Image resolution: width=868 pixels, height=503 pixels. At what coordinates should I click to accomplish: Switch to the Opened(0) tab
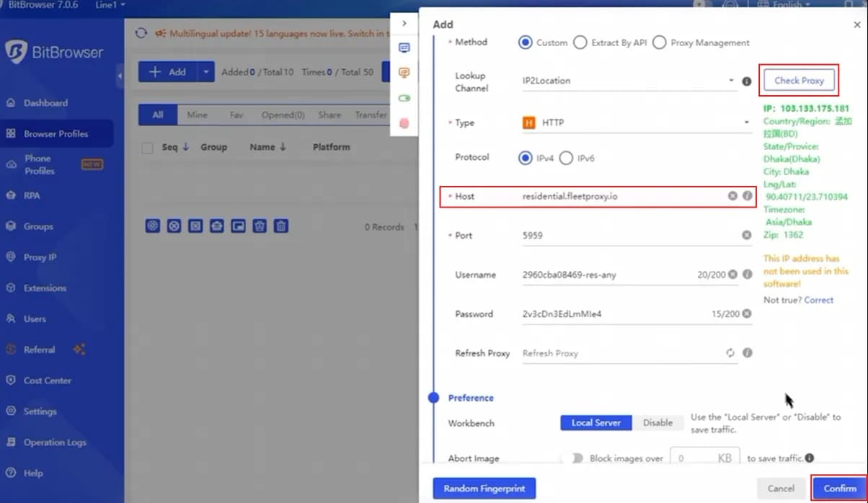tap(283, 115)
